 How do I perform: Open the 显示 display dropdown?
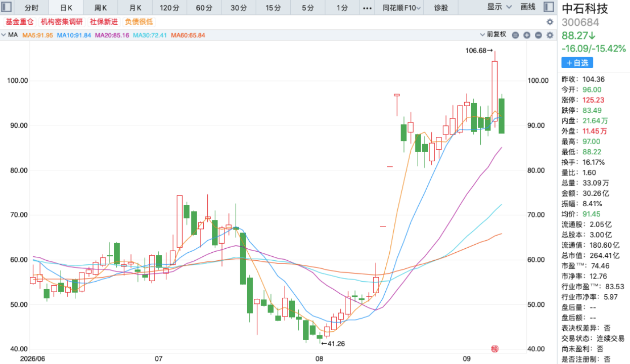499,7
